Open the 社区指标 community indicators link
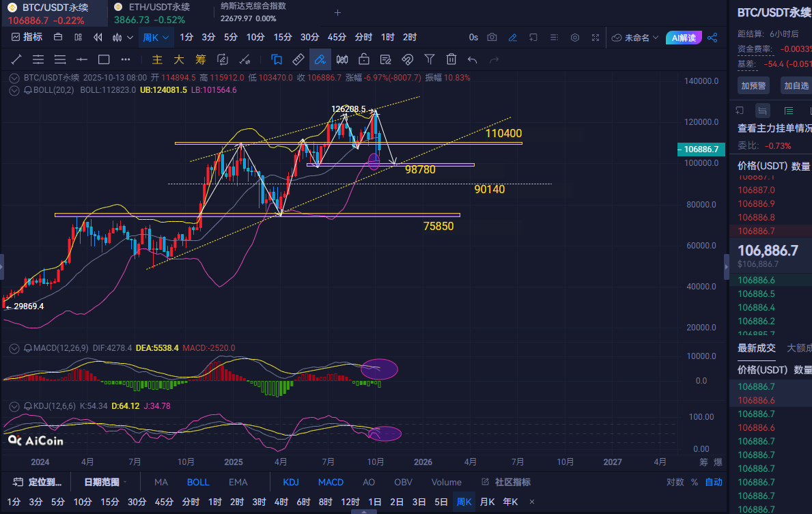The height and width of the screenshot is (514, 812). click(x=506, y=482)
